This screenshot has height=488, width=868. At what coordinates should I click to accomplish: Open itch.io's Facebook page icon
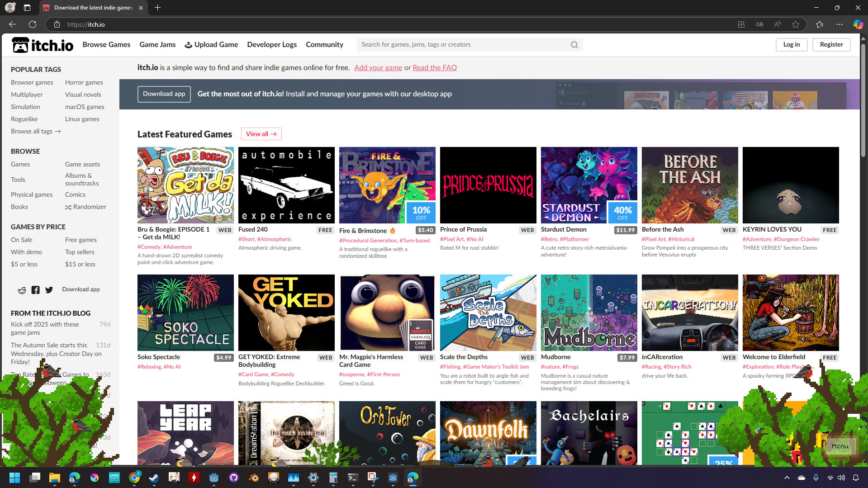click(35, 290)
